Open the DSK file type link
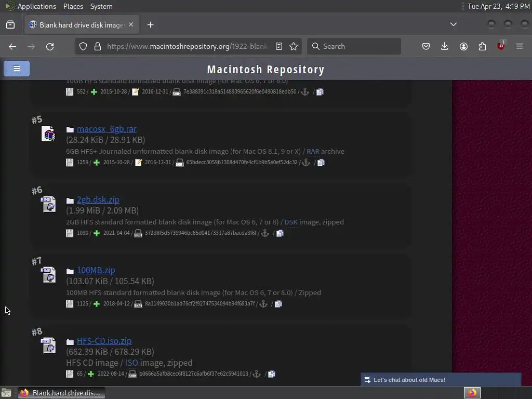Image resolution: width=532 pixels, height=399 pixels. [291, 222]
